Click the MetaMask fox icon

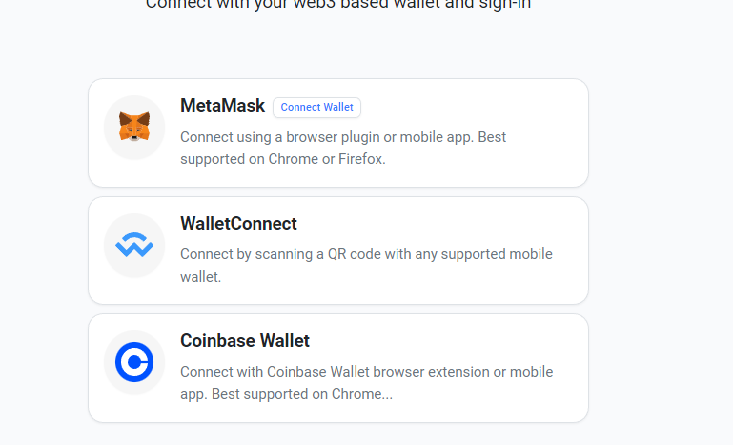click(134, 127)
